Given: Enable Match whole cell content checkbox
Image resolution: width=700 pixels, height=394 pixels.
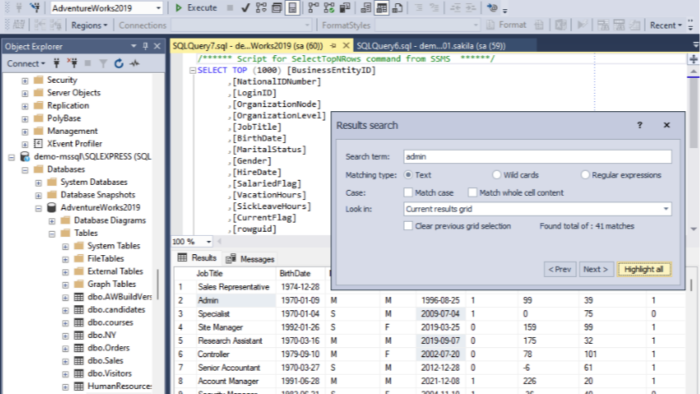Looking at the screenshot, I should click(x=472, y=193).
